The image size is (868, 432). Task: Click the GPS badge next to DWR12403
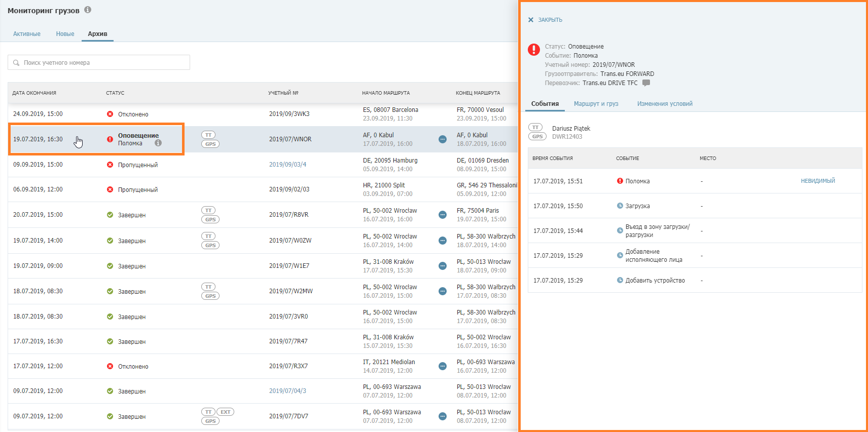(x=537, y=136)
